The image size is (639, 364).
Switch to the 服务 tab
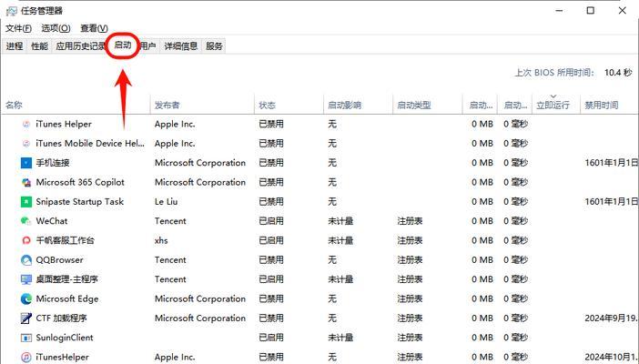pyautogui.click(x=214, y=46)
